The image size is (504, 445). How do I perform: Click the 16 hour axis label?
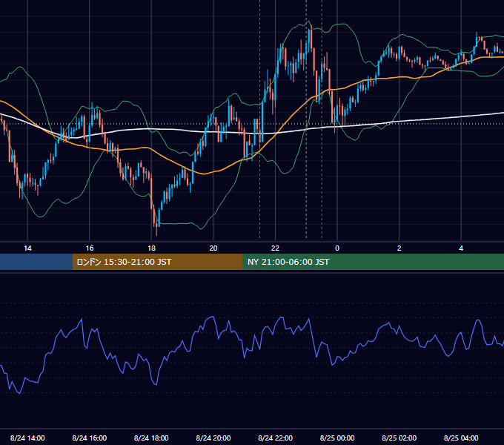pos(90,248)
